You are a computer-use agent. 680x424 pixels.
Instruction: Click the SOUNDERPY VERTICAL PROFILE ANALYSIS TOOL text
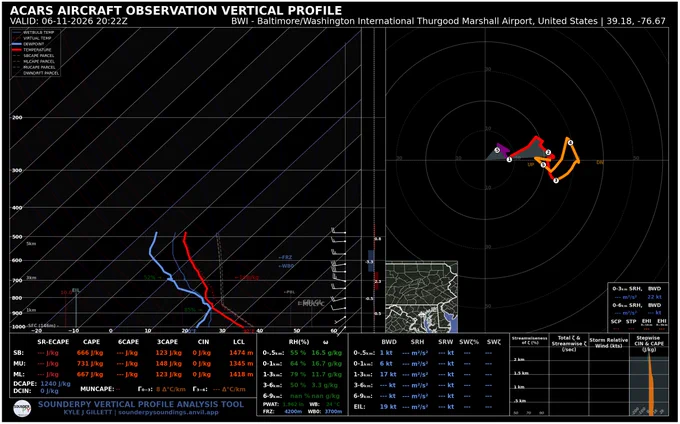141,404
